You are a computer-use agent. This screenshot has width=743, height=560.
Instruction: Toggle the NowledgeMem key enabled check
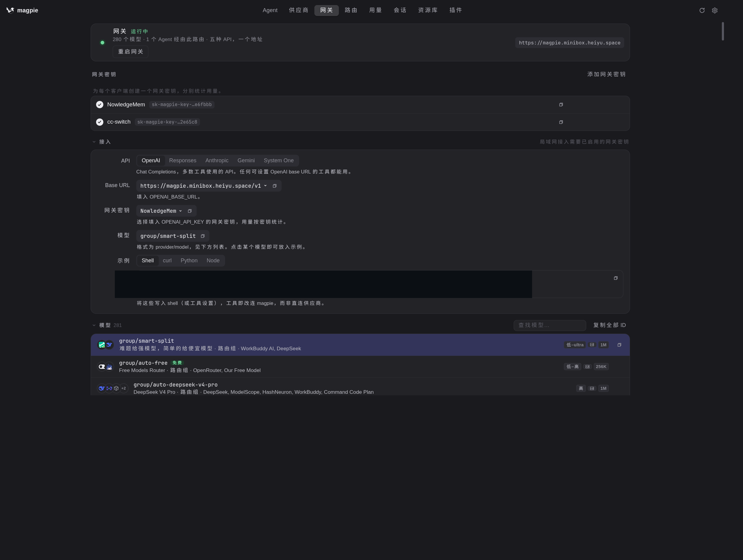[x=100, y=105]
